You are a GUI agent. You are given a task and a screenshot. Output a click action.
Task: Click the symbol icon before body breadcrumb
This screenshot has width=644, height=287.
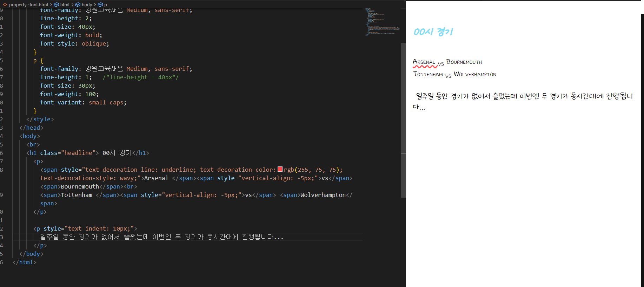pos(78,5)
